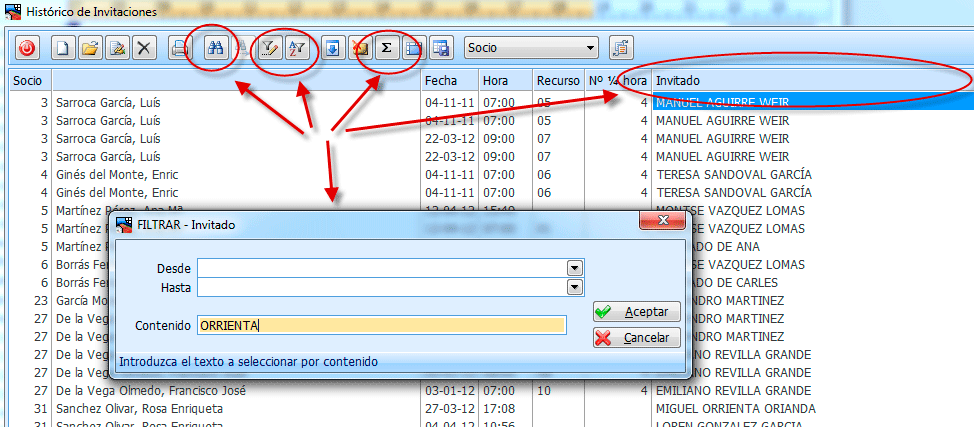Close the FILTRAR dialog
The height and width of the screenshot is (427, 974).
point(662,224)
